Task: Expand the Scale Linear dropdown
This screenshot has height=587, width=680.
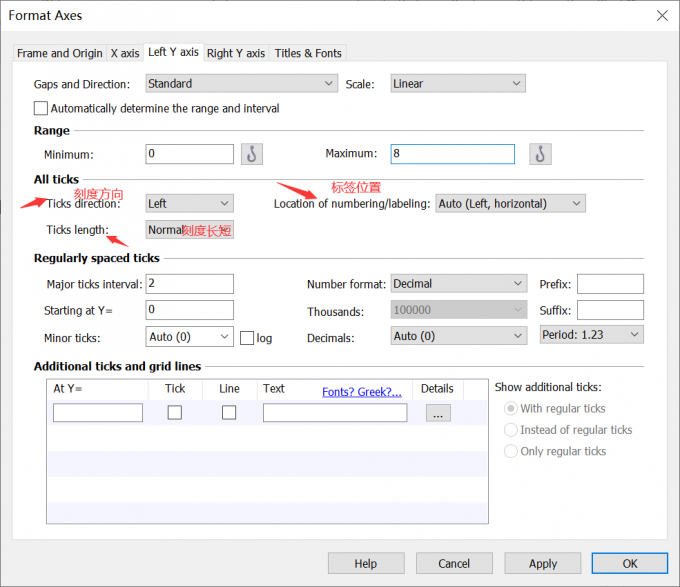Action: (458, 84)
